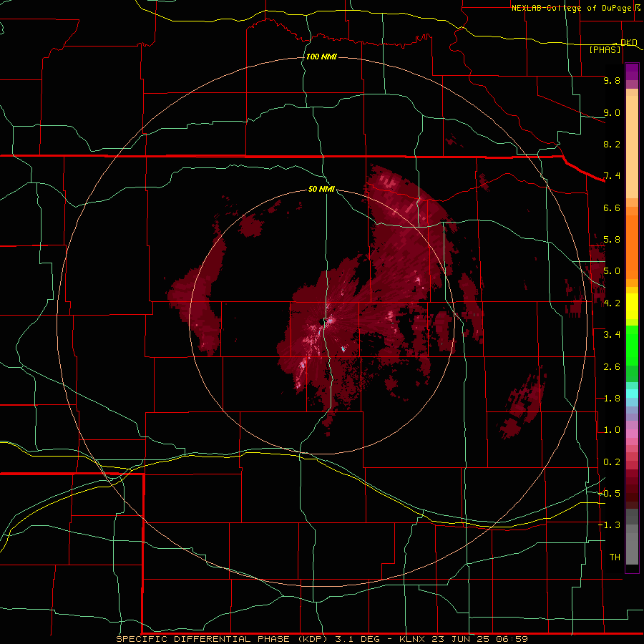Click the 9.0 value on the color scale
The image size is (644, 644).
612,112
